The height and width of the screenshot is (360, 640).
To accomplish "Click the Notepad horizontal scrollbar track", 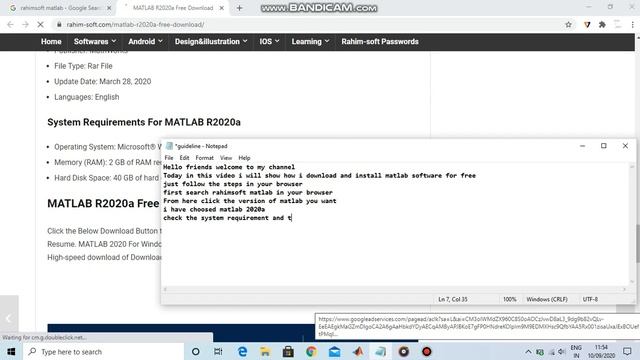I will coord(394,289).
